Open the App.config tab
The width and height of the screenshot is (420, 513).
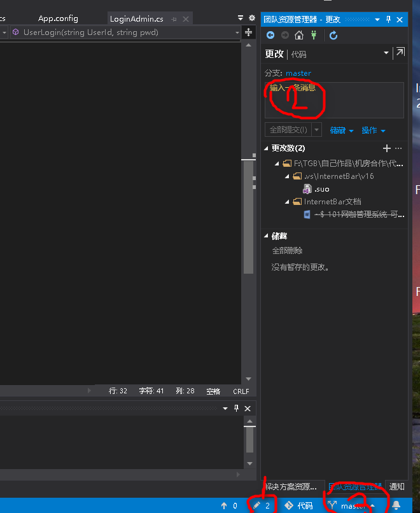[58, 18]
